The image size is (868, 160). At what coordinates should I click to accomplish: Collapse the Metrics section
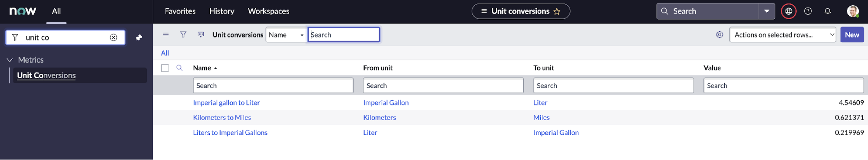tap(10, 60)
